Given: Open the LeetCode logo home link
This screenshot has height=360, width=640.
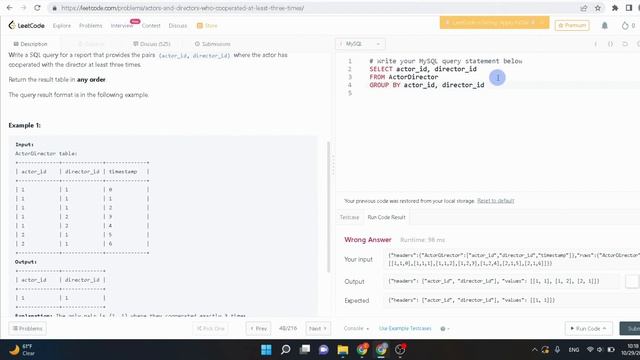Looking at the screenshot, I should pos(27,25).
